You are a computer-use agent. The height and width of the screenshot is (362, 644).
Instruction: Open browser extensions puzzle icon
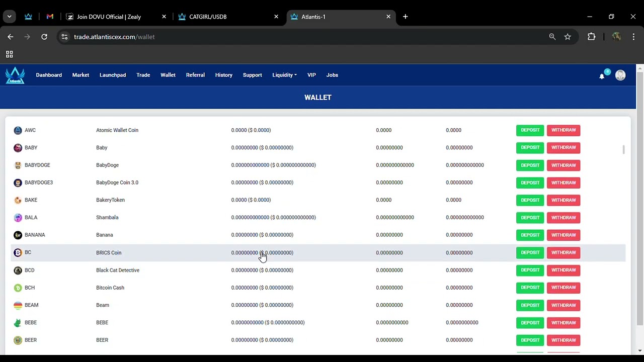pyautogui.click(x=591, y=37)
